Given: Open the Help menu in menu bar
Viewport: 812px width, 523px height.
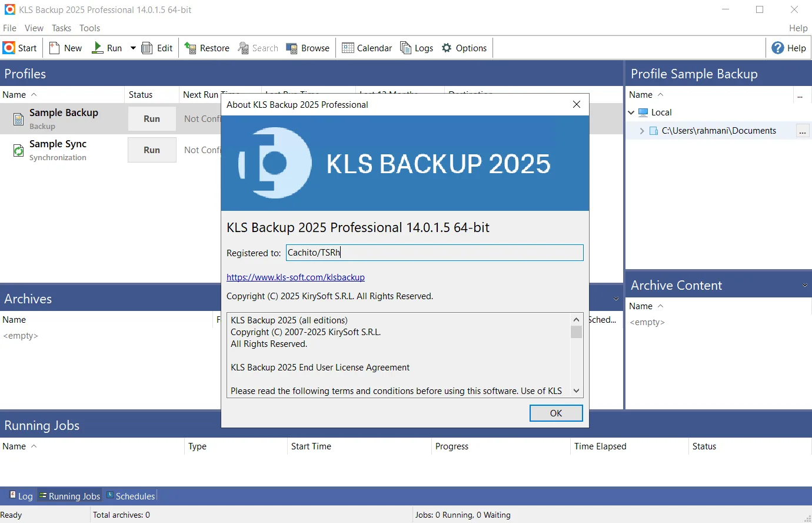Looking at the screenshot, I should point(798,28).
